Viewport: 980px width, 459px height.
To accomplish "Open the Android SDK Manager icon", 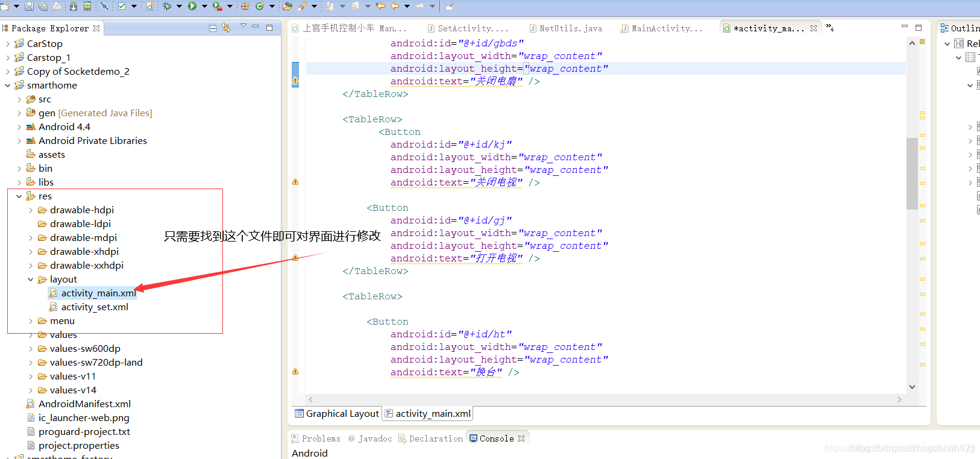I will [73, 6].
